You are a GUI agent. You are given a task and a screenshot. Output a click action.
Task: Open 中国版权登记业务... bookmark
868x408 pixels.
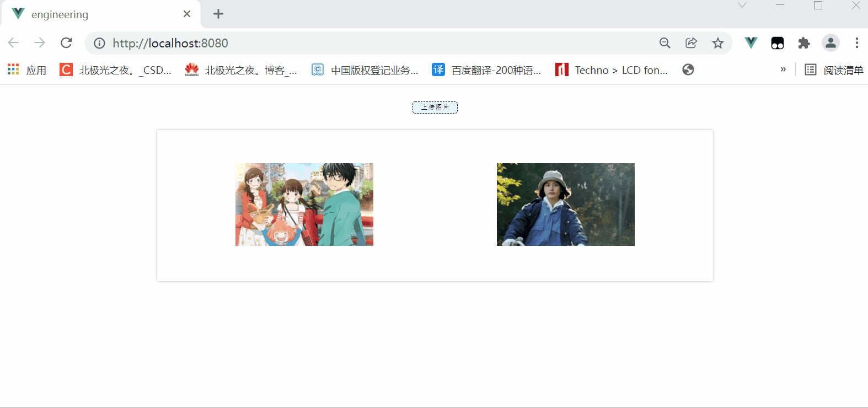click(365, 70)
